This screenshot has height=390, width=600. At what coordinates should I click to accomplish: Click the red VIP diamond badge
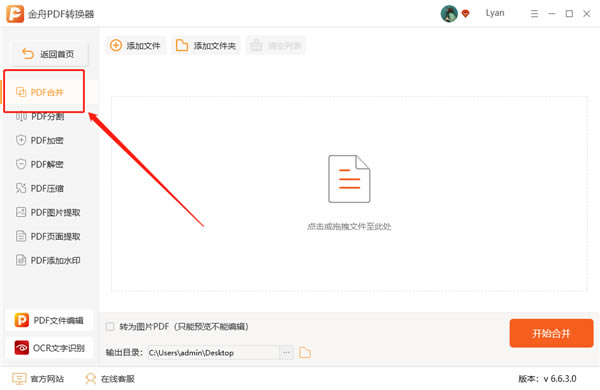(465, 14)
